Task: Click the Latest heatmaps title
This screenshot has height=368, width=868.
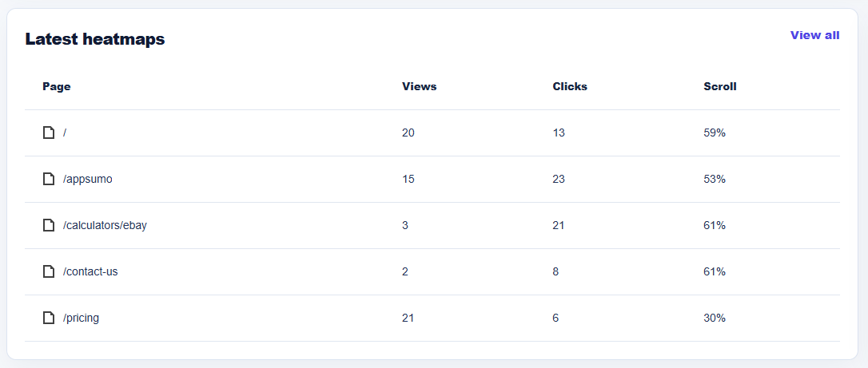Action: tap(95, 39)
